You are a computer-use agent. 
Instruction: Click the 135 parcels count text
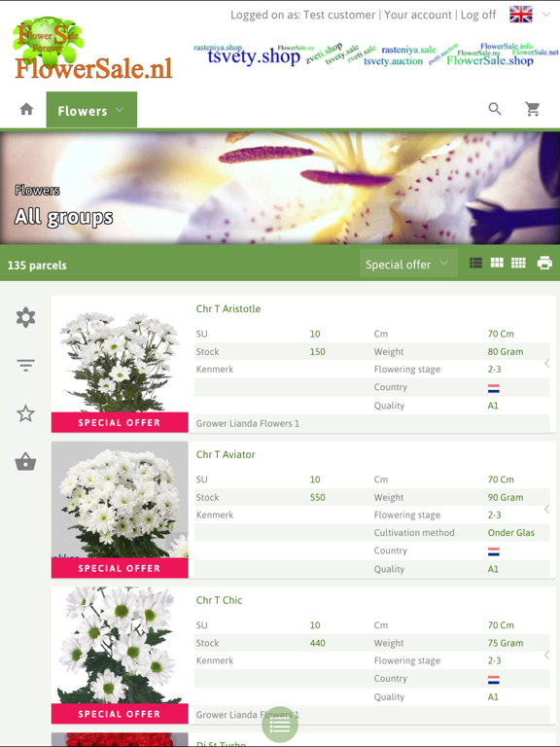tap(37, 266)
